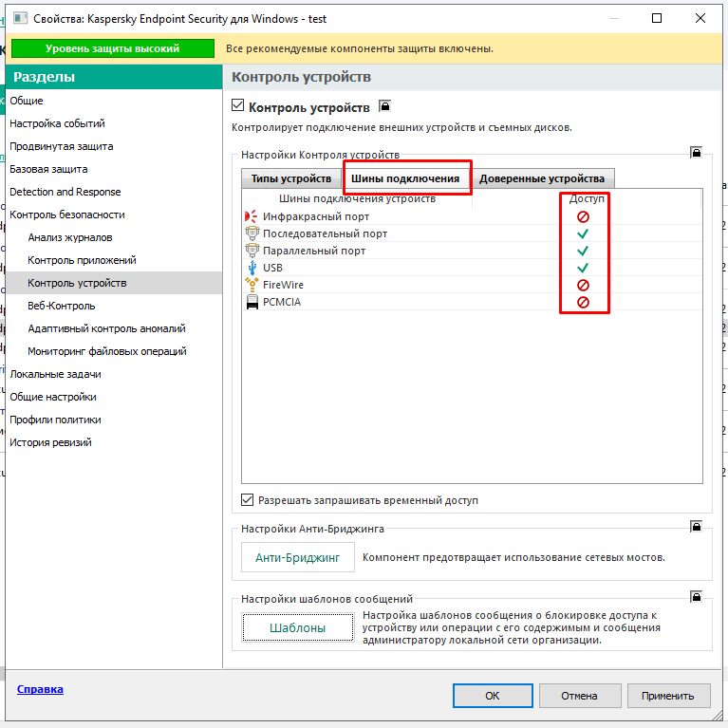Click the window icon in title bar
The width and height of the screenshot is (728, 728).
click(x=21, y=19)
